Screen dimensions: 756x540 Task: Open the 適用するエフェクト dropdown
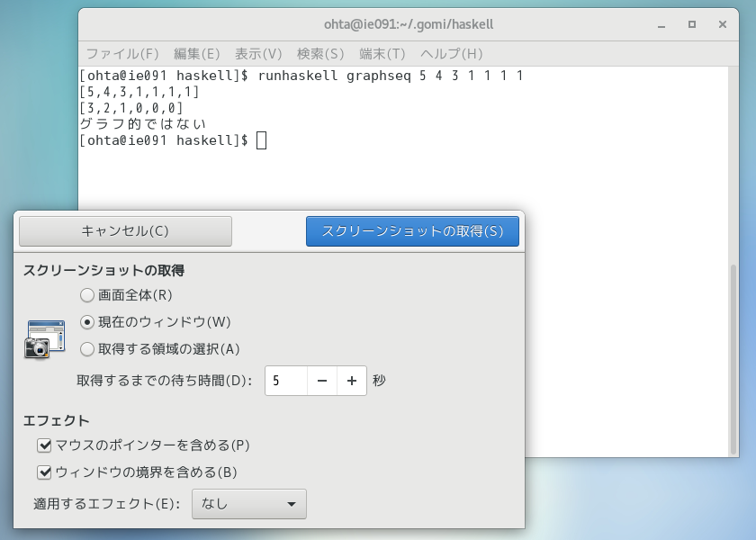[x=249, y=504]
